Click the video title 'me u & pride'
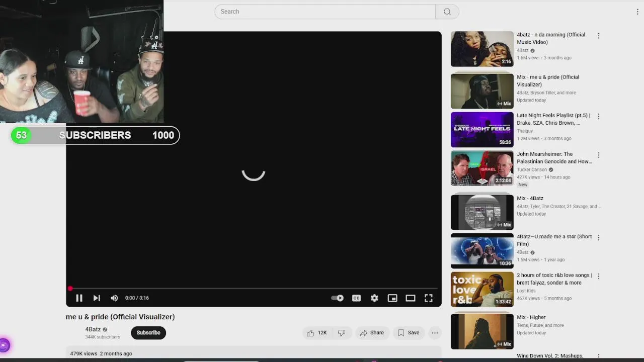 pos(120,317)
